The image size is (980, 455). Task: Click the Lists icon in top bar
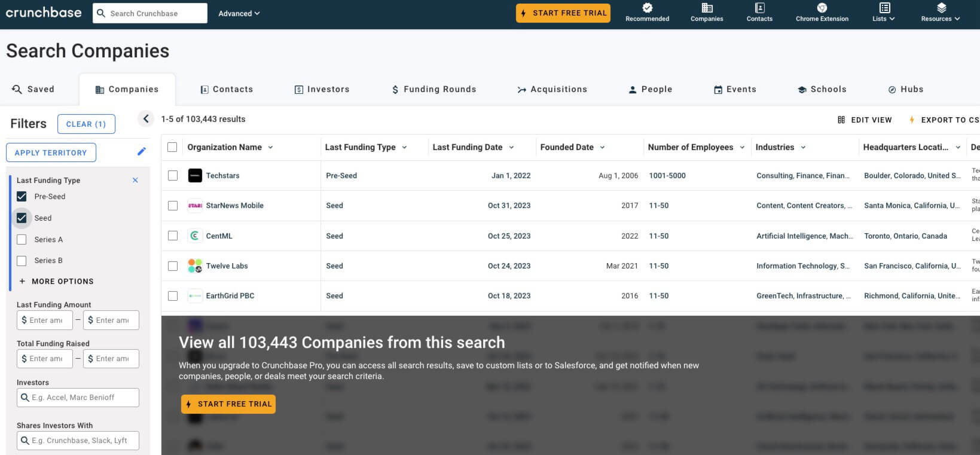(x=884, y=8)
